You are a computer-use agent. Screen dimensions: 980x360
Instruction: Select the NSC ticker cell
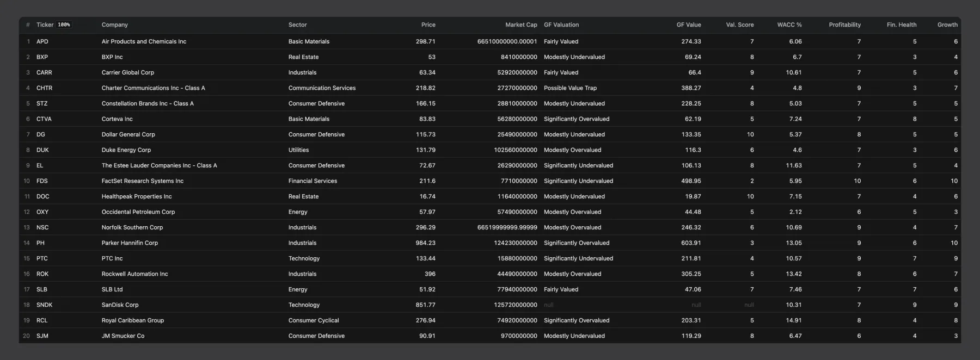pyautogui.click(x=42, y=227)
